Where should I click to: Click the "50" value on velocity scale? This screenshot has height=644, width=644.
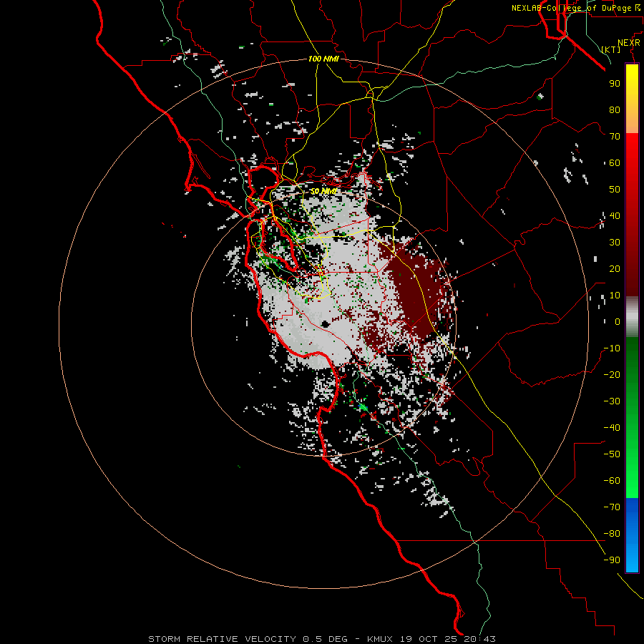click(x=615, y=190)
